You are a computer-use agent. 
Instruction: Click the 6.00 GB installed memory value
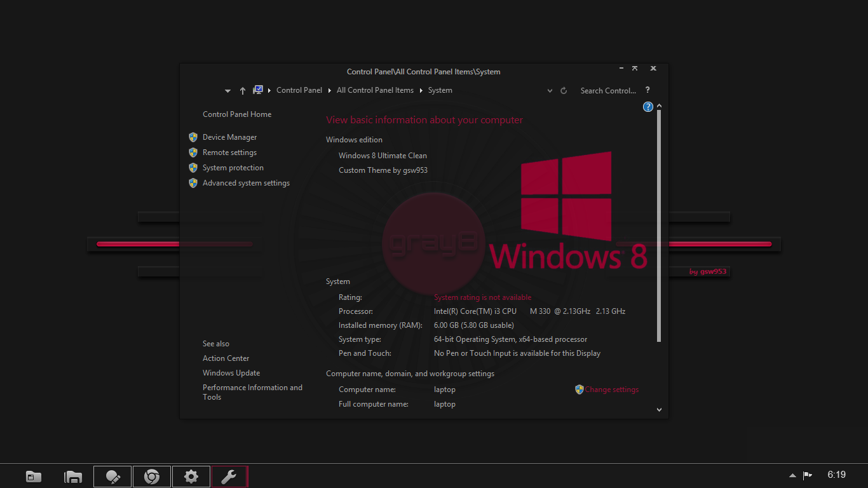474,325
